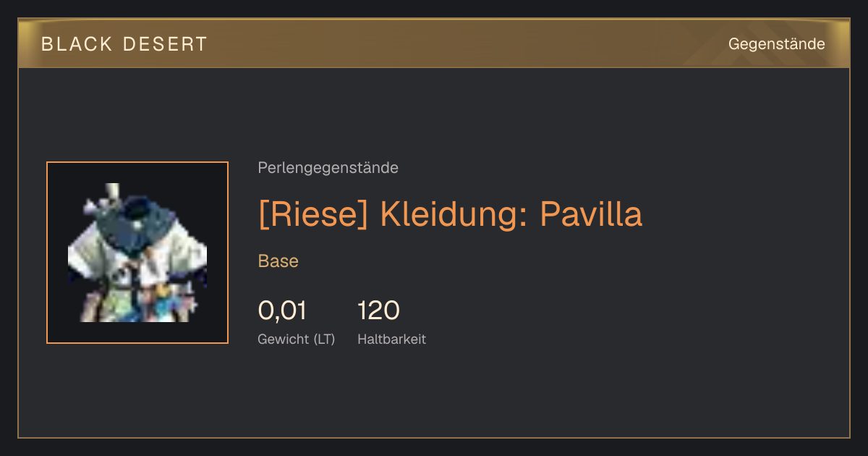Click the 120 durability value
The width and height of the screenshot is (868, 456).
coord(378,311)
